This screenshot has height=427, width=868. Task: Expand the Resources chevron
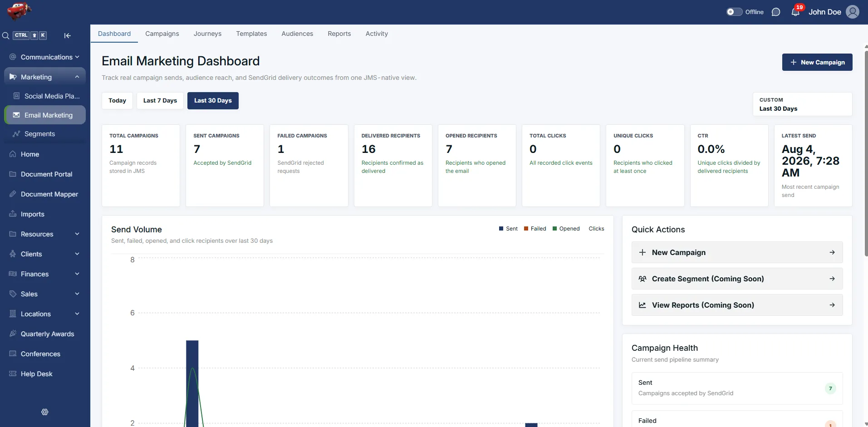point(77,234)
